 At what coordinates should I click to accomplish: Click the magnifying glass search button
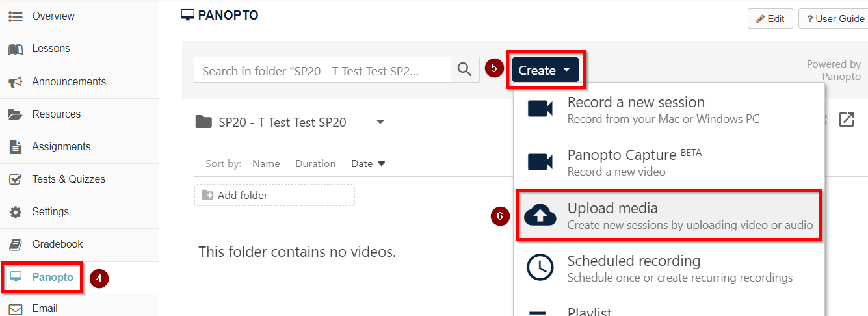click(x=464, y=70)
